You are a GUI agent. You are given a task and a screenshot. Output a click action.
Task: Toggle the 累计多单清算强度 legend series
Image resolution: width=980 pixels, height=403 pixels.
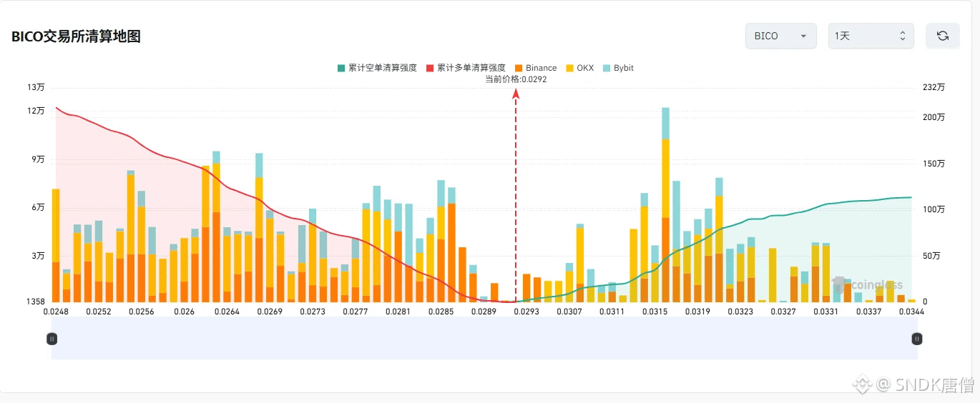466,68
